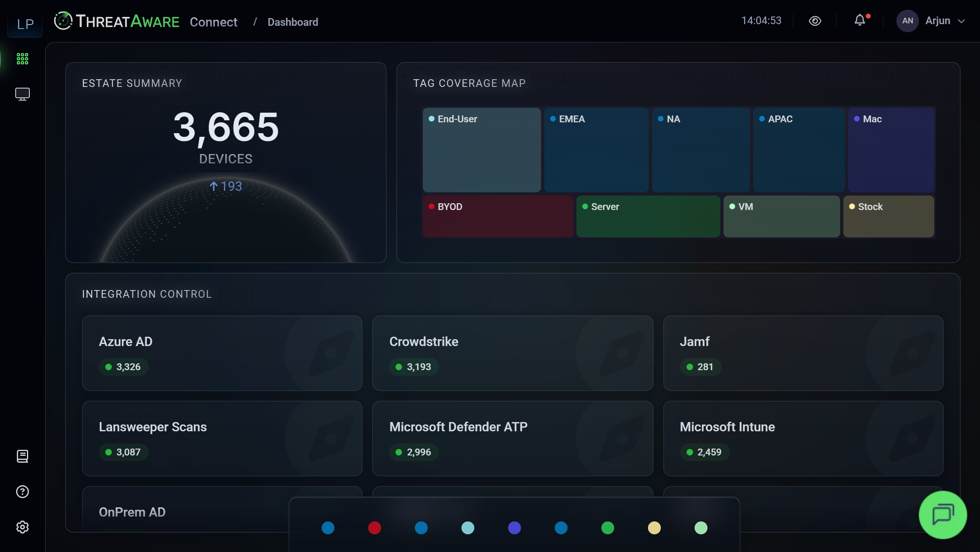Open the settings gear icon
980x552 pixels.
click(23, 527)
